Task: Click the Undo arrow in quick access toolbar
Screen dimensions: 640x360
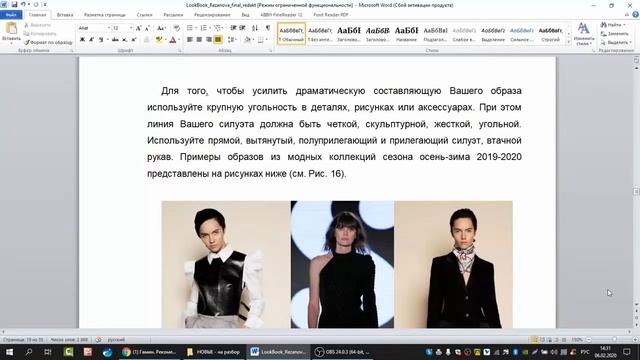Action: coord(23,4)
